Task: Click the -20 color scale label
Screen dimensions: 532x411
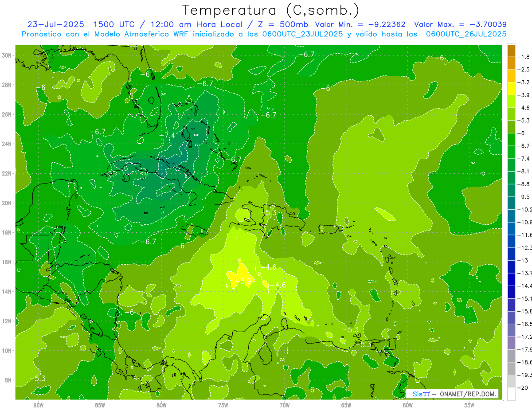Action: pos(523,388)
